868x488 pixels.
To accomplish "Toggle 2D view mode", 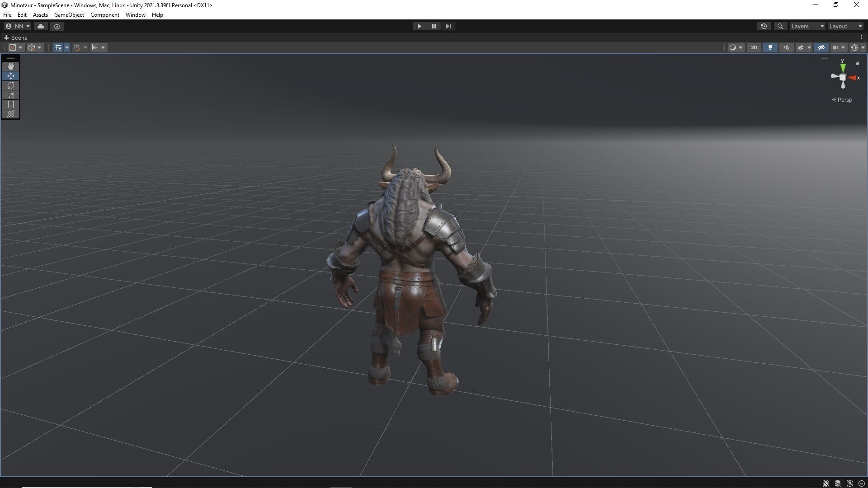I will coord(754,47).
